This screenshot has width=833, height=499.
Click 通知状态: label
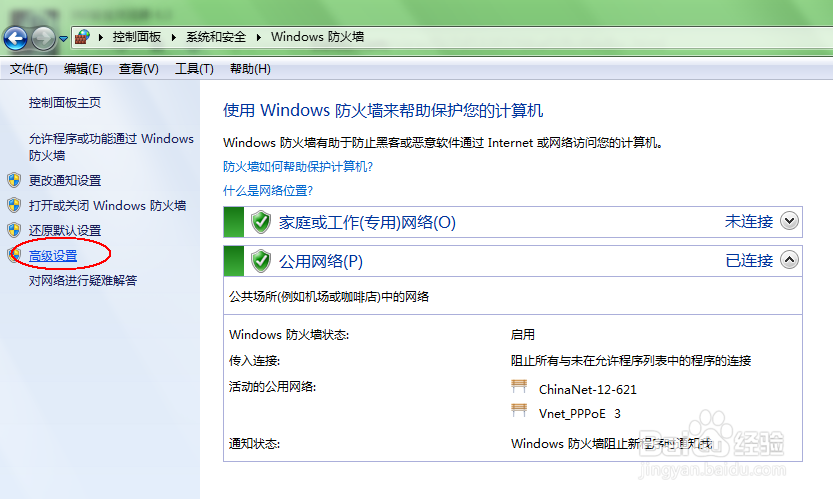pos(254,443)
